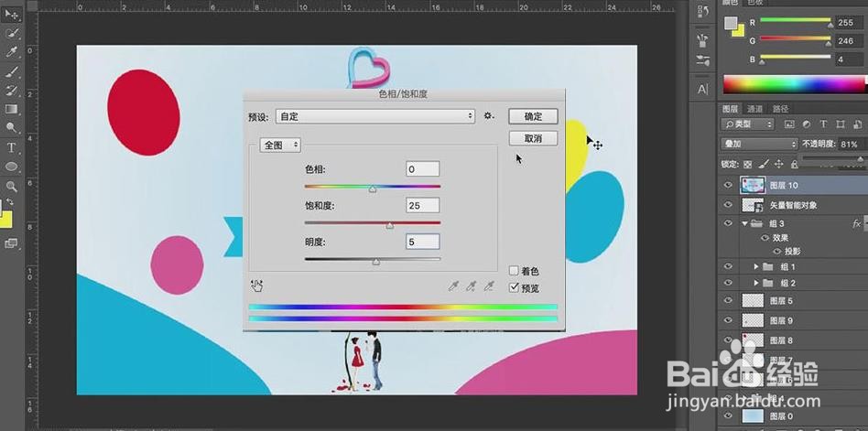Hide the 矢量智能对象 layer
Viewport: 868px width, 431px height.
(x=728, y=205)
